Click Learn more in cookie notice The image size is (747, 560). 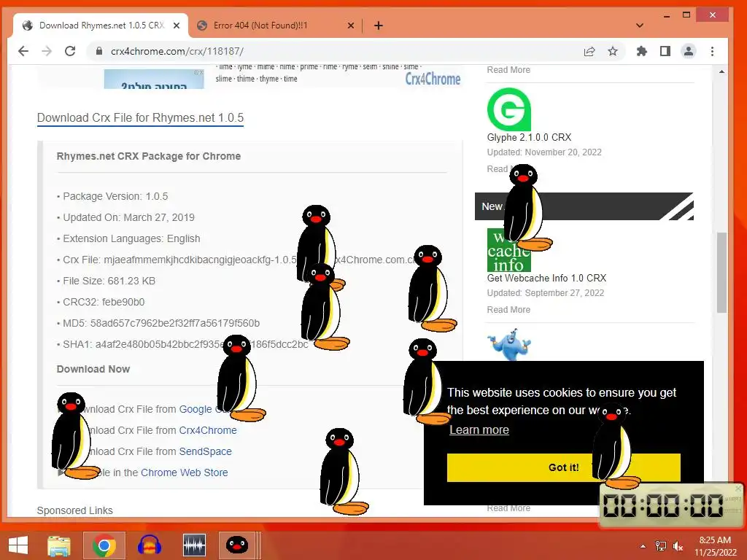coord(479,430)
